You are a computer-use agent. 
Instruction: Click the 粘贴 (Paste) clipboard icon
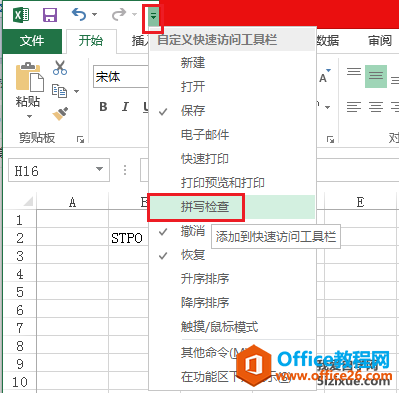coord(29,76)
